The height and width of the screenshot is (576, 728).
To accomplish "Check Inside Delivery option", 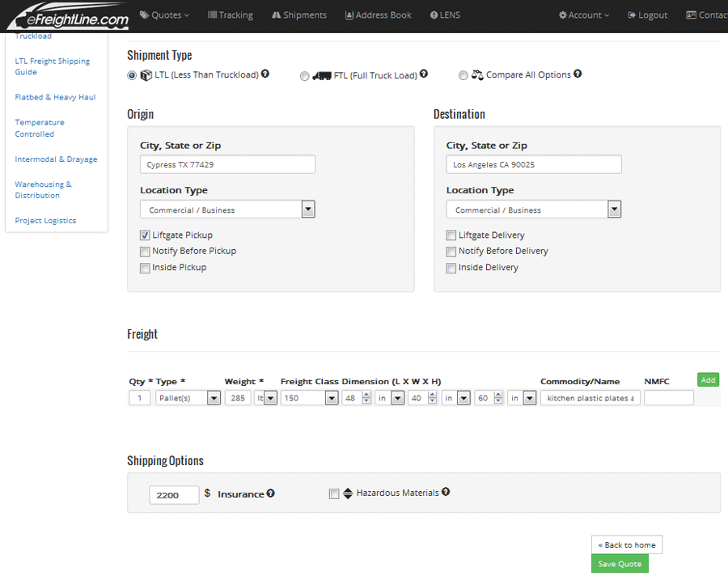I will (x=451, y=268).
